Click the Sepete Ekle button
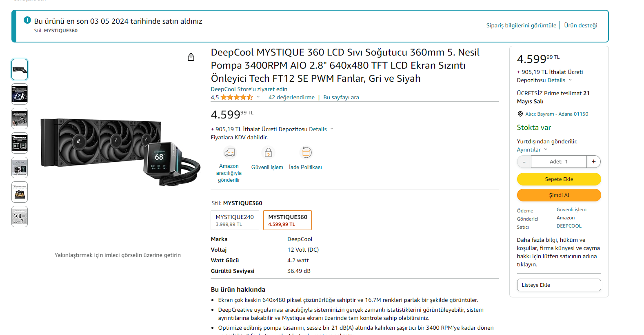This screenshot has width=644, height=335. [559, 179]
